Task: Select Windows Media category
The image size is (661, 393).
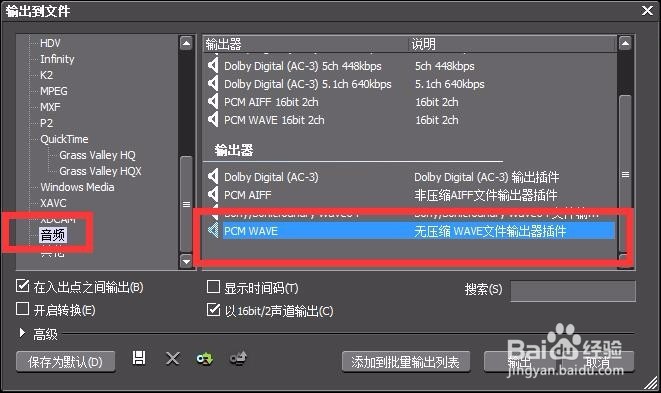Action: pos(77,187)
